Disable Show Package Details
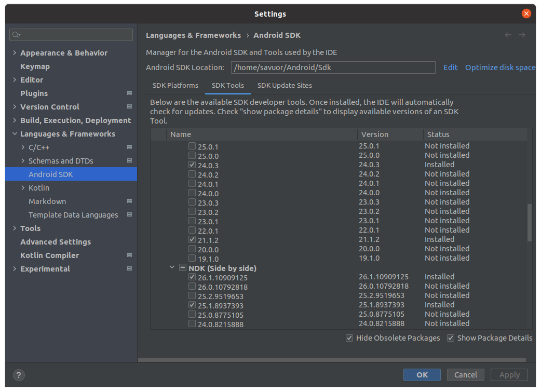541x392 pixels. click(x=450, y=337)
